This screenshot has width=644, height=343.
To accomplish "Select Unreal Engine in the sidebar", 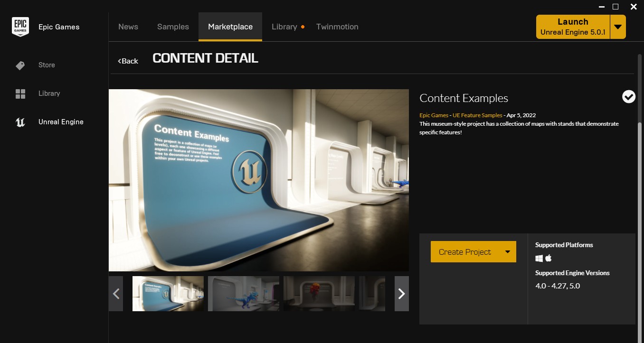I will 61,122.
